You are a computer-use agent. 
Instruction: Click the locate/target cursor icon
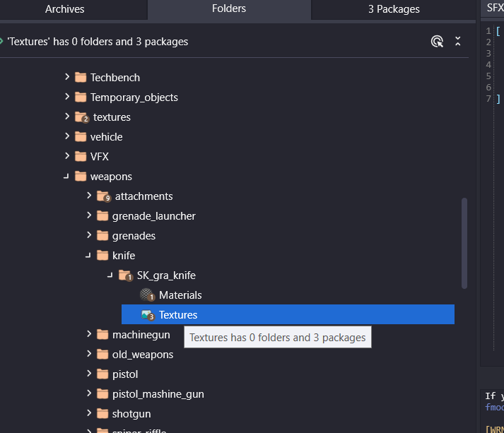coord(437,42)
